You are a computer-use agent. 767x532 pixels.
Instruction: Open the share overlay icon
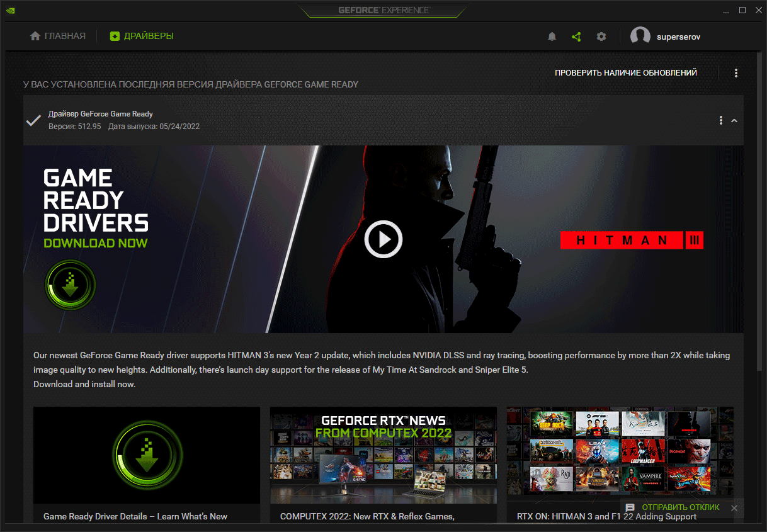[576, 37]
